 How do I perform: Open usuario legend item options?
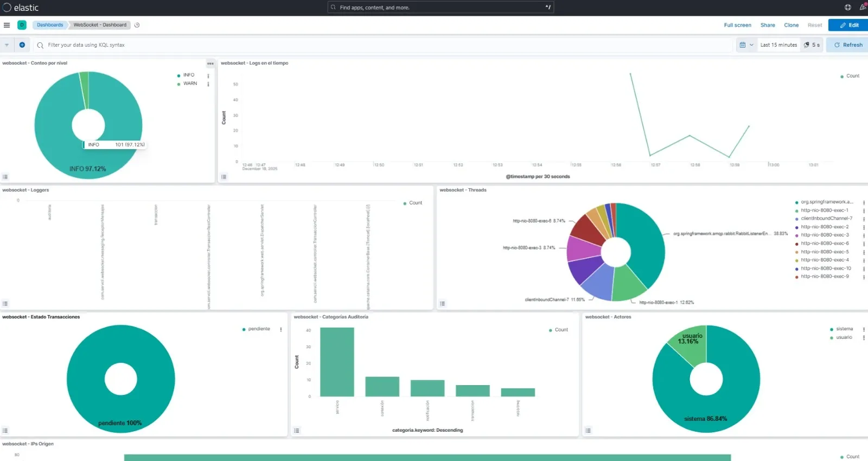click(864, 337)
